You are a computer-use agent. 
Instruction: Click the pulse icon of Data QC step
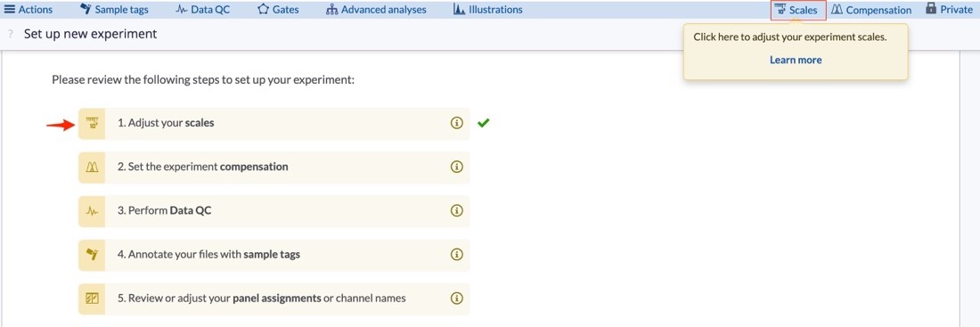(92, 210)
